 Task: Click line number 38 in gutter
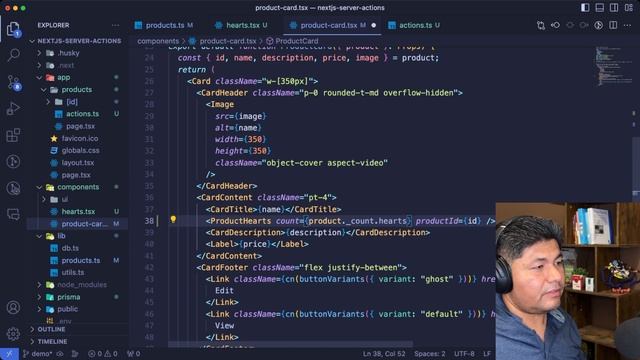click(x=149, y=221)
